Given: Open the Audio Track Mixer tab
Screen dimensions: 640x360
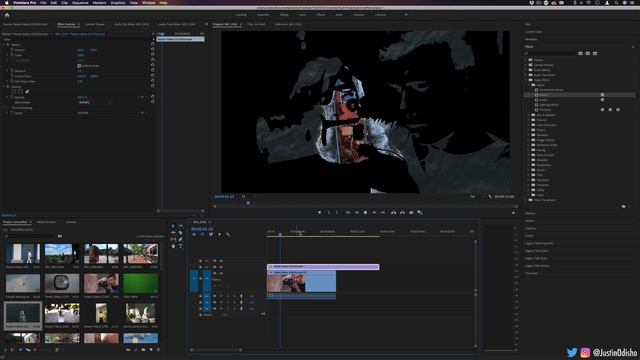Looking at the screenshot, I should (177, 24).
